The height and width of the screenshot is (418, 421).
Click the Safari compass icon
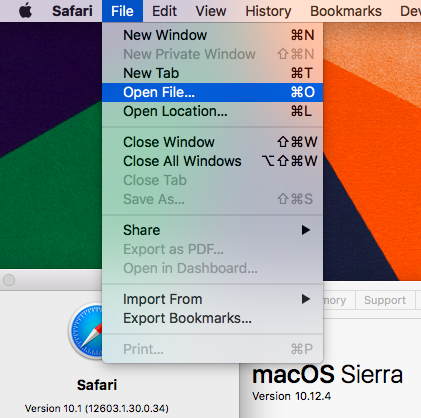tap(86, 331)
